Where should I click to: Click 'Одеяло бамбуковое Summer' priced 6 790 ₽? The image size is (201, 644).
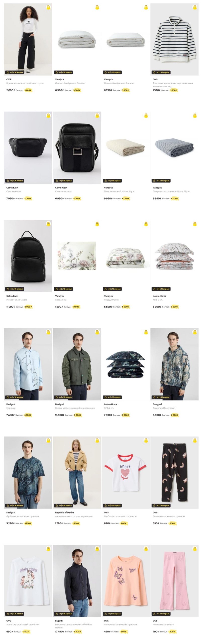(x=119, y=83)
